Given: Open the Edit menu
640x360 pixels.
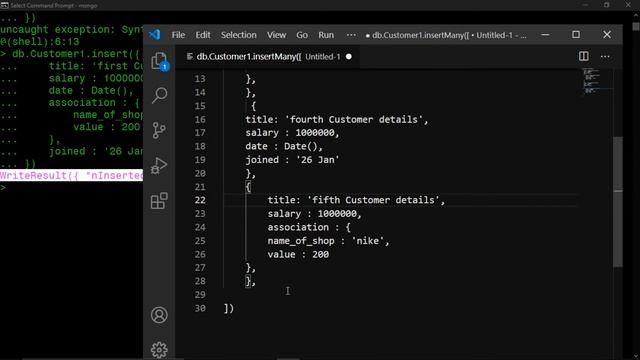Looking at the screenshot, I should (x=202, y=35).
